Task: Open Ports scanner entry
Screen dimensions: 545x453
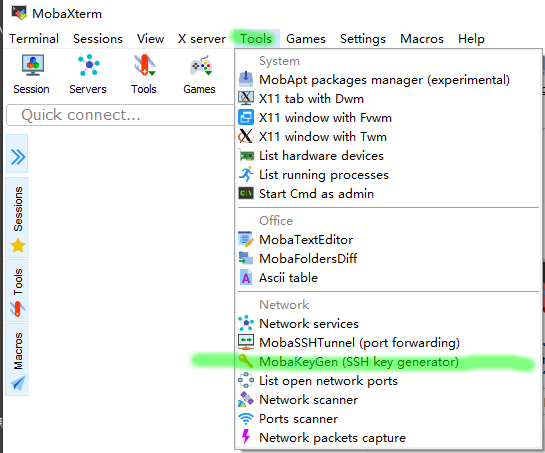Action: pos(299,419)
